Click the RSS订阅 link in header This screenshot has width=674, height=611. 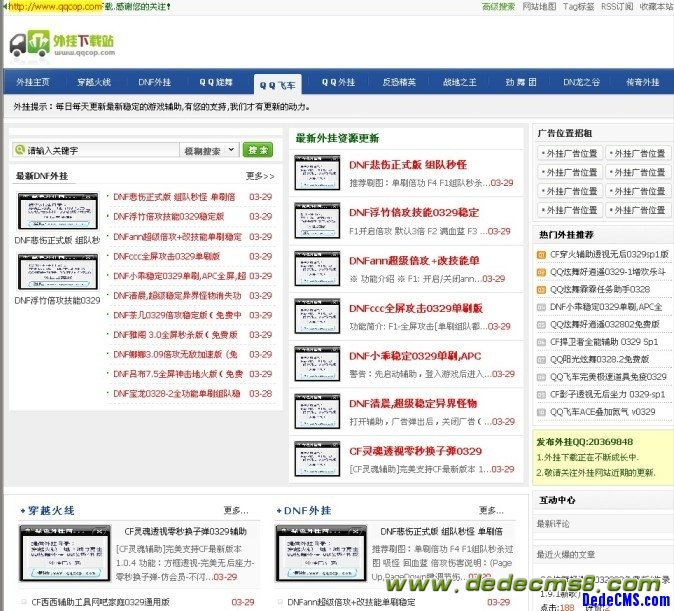616,6
